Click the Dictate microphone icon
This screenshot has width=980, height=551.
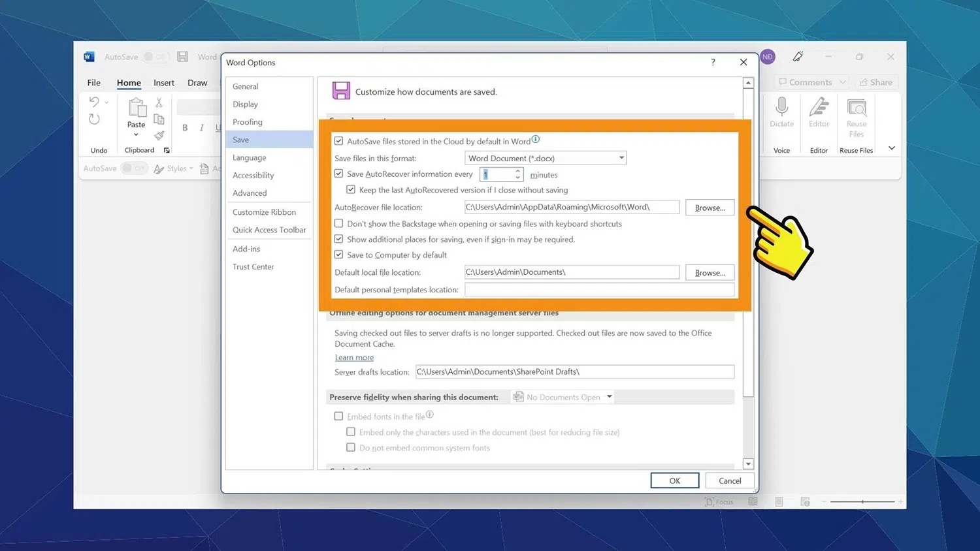coord(781,106)
